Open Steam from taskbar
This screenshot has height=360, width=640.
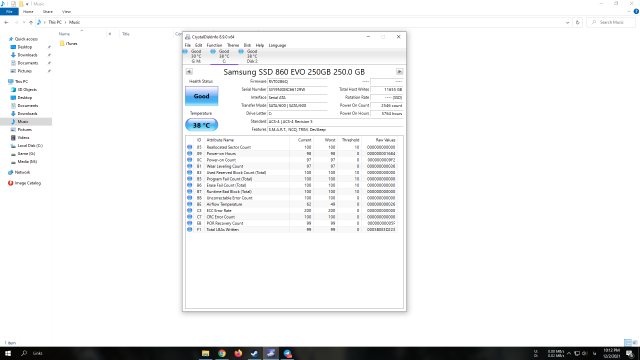[x=254, y=353]
